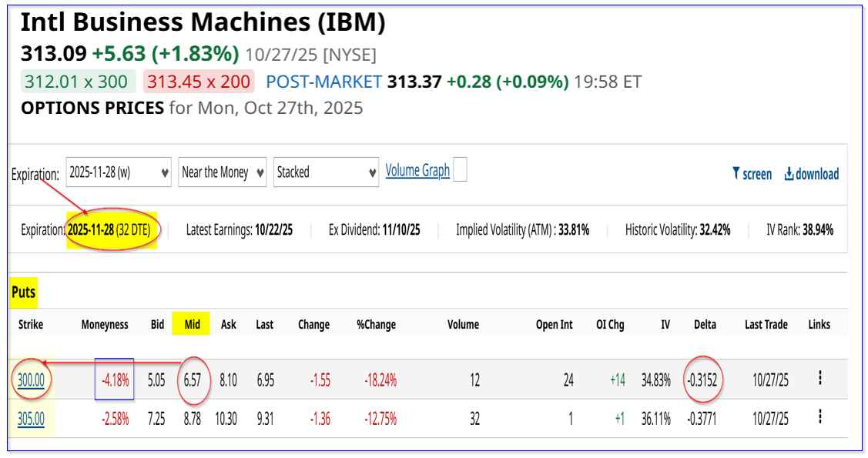This screenshot has width=868, height=458.
Task: Expand the Near the Money dropdown
Action: [x=222, y=172]
